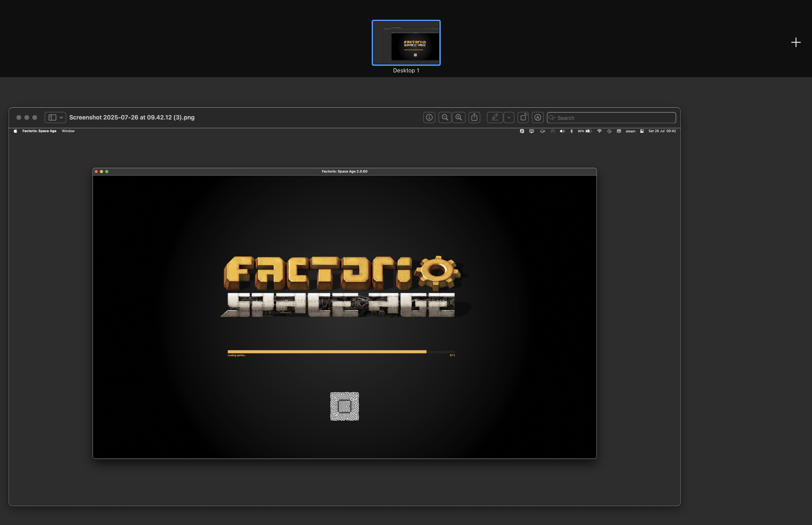This screenshot has width=812, height=525.
Task: Click the Zoom In magnifier in Preview toolbar
Action: pos(459,117)
